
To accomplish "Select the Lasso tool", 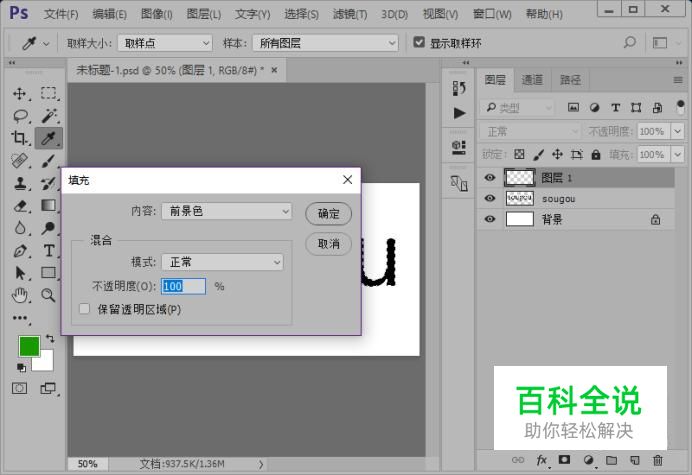I will coord(20,116).
